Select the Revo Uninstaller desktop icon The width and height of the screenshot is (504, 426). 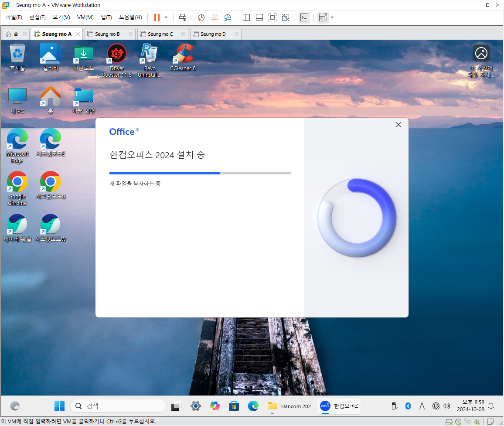[150, 61]
